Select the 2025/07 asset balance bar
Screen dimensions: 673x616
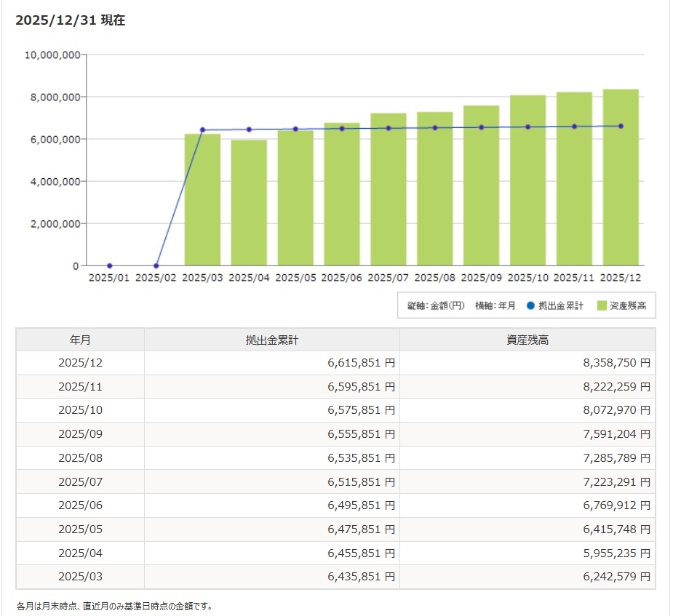pyautogui.click(x=388, y=189)
